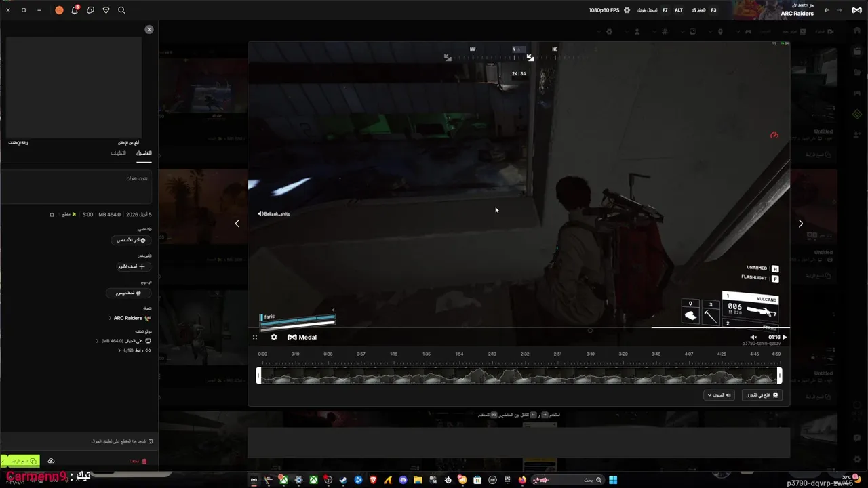The width and height of the screenshot is (868, 488).
Task: Open Steam from the taskbar
Action: (343, 480)
